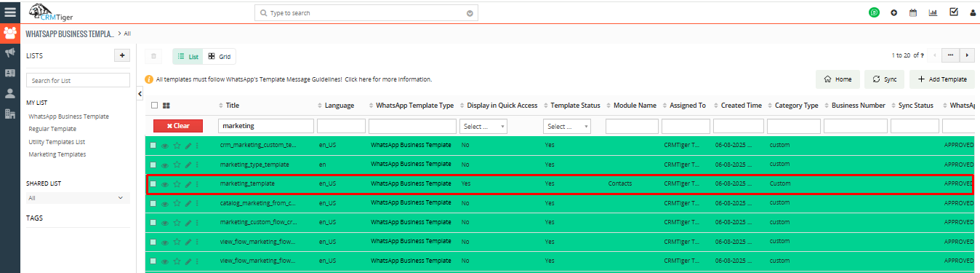This screenshot has width=980, height=273.
Task: Toggle the select-all checkbox in header
Action: (x=154, y=106)
